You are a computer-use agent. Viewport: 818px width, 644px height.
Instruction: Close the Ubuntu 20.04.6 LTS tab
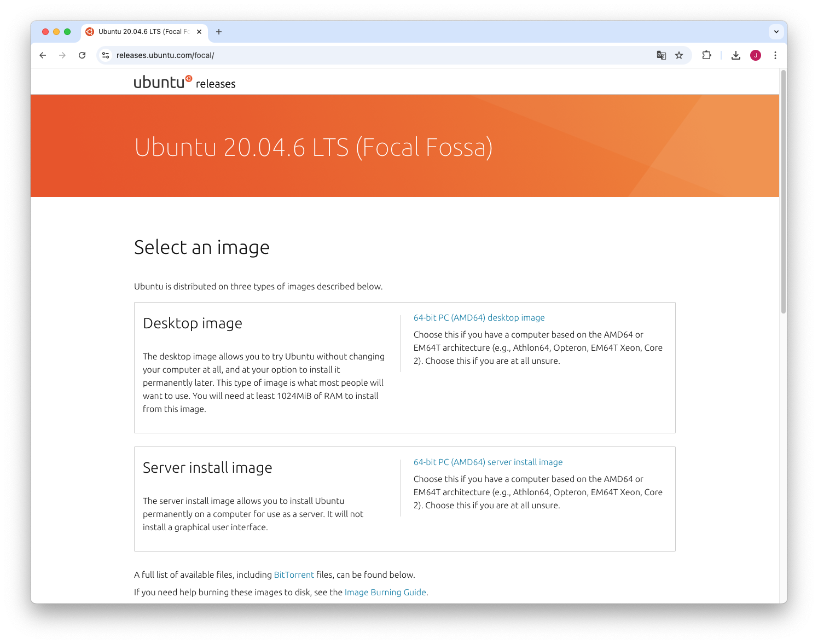(199, 32)
